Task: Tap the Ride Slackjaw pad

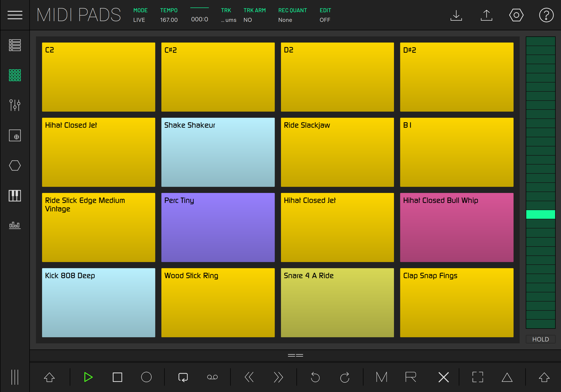Action: click(337, 152)
